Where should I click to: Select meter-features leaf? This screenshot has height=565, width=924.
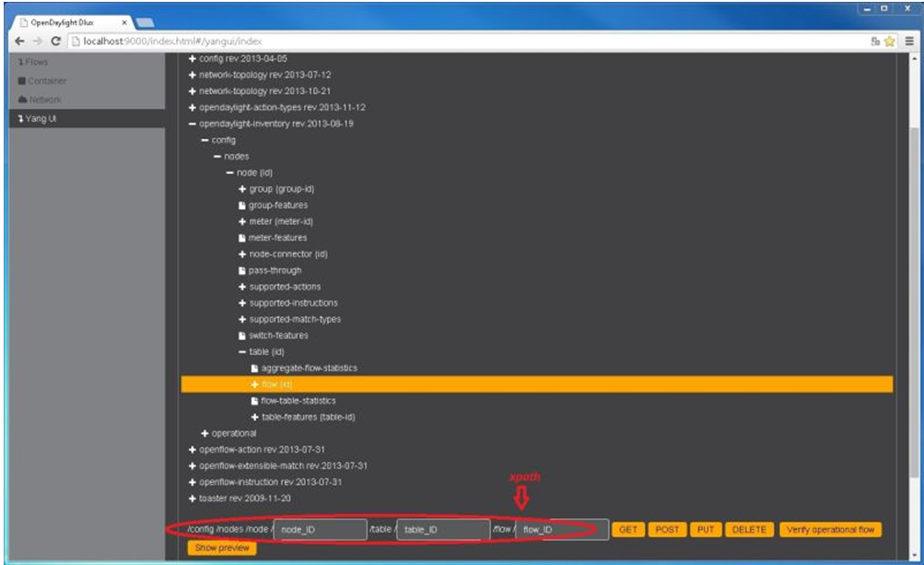[x=273, y=238]
